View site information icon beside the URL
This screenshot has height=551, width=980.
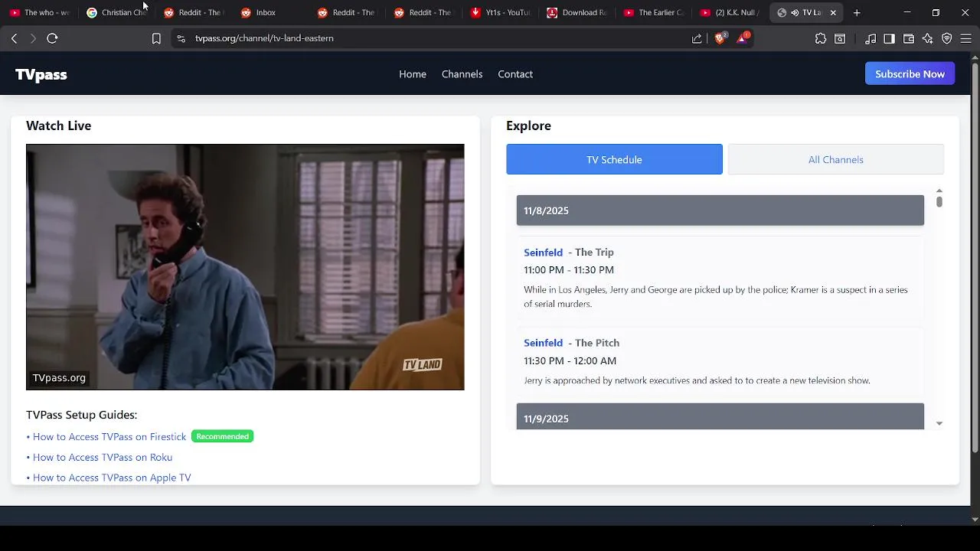click(x=181, y=38)
